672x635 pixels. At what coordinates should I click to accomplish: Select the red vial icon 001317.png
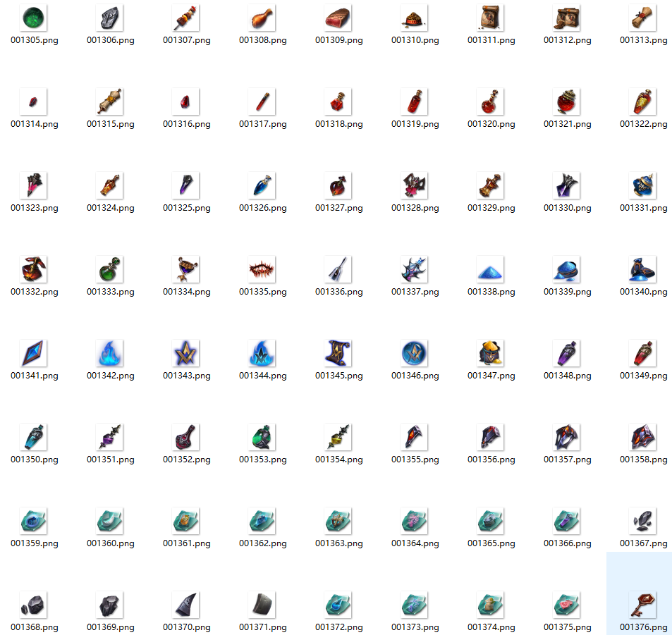tap(262, 101)
